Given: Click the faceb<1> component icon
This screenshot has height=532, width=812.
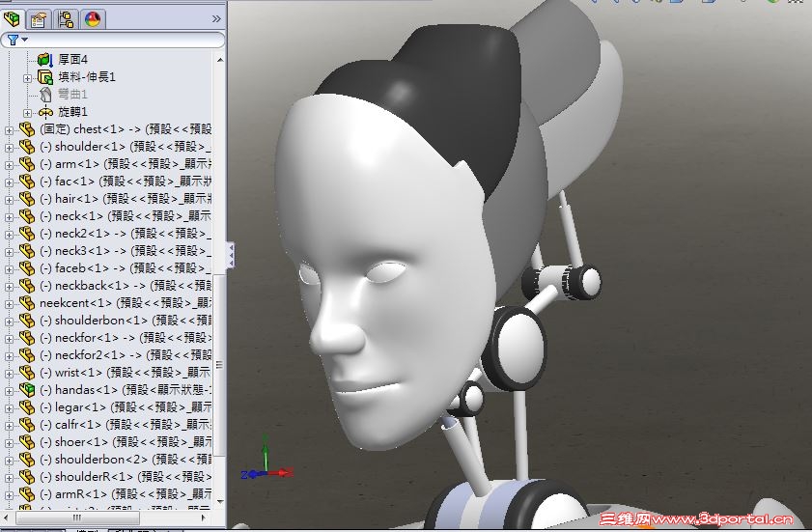Looking at the screenshot, I should (26, 268).
